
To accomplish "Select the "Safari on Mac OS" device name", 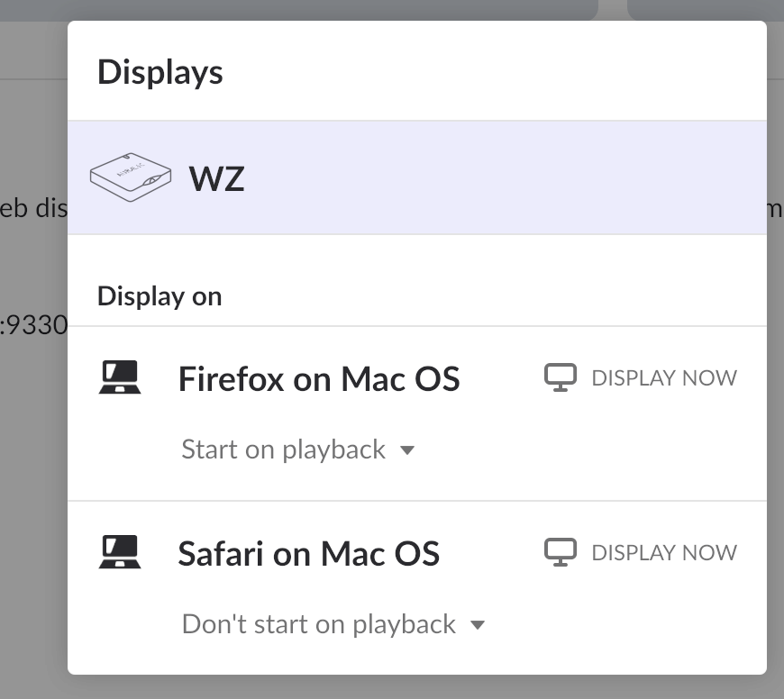I will click(308, 552).
